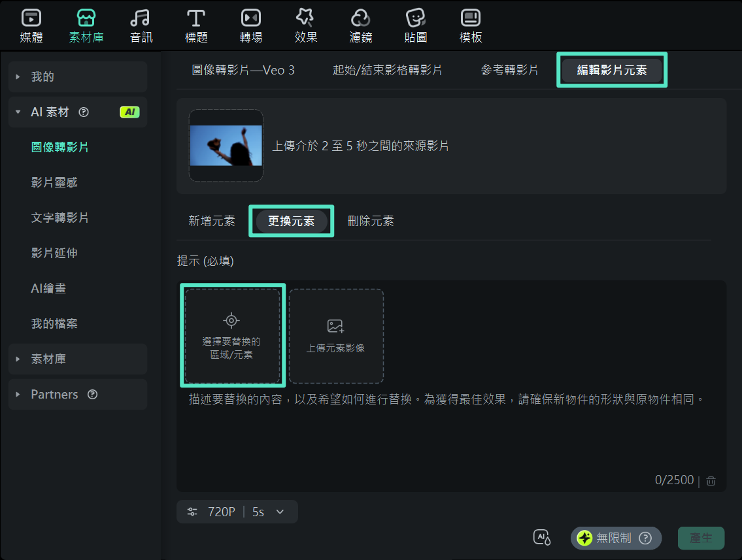Select the 音訊 audio icon
The image size is (742, 560).
141,25
